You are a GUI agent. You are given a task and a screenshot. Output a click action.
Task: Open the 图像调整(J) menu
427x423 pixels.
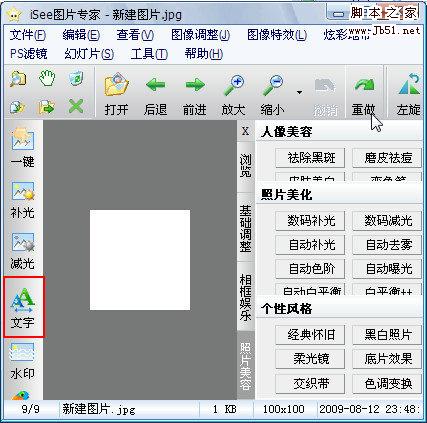tap(200, 35)
